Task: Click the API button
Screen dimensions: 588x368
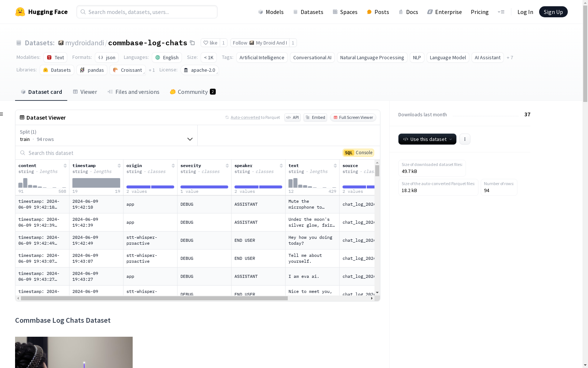Action: [293, 117]
